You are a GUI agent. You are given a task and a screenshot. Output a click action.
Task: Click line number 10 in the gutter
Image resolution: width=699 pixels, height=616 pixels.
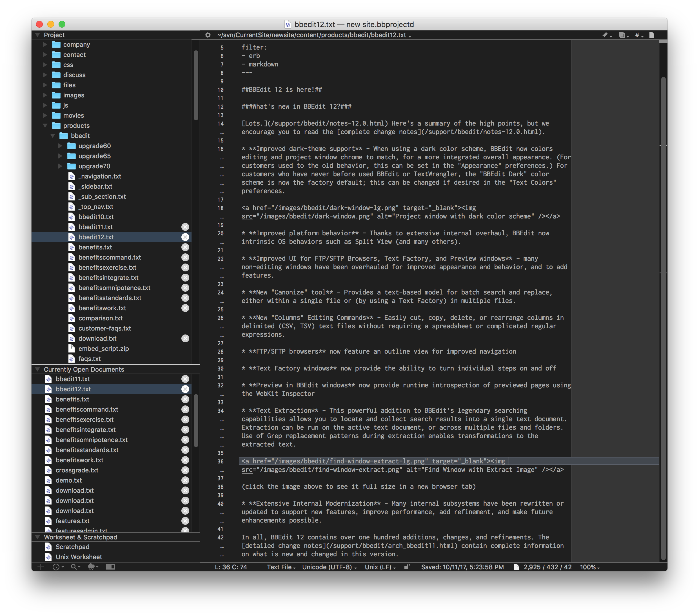click(x=221, y=90)
